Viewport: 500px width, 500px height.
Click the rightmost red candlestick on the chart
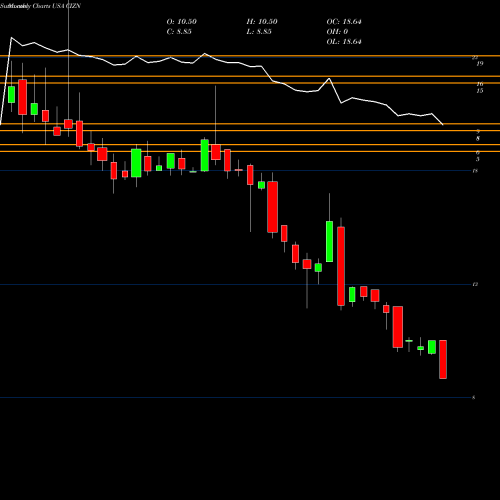pos(443,359)
